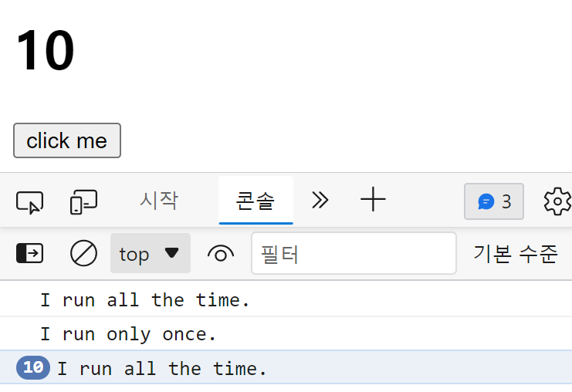Screen dimensions: 572x392
Task: Click the counter heading showing 10
Action: 46,50
